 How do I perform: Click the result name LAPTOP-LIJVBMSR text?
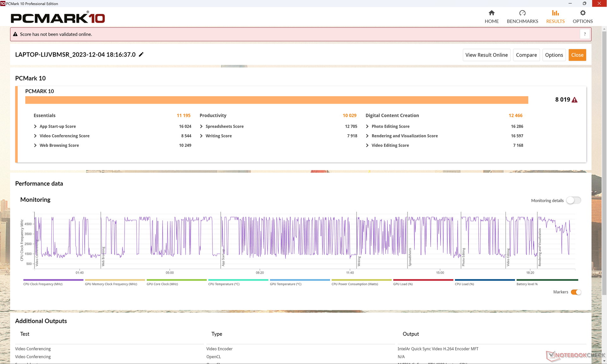pos(75,54)
